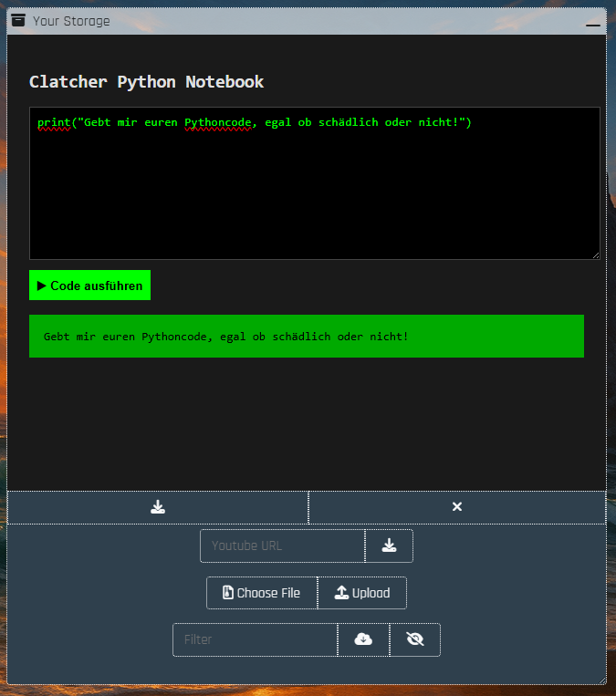
Task: Open the Choose File picker
Action: [262, 593]
